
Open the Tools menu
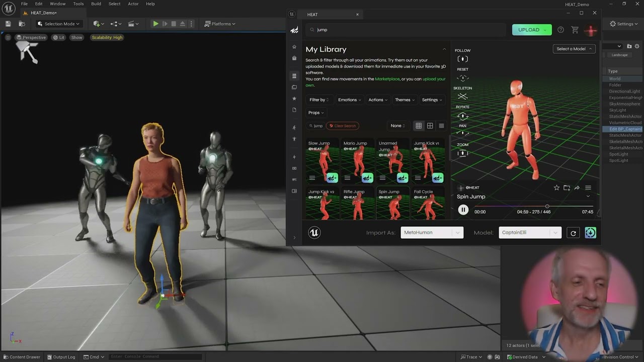78,4
